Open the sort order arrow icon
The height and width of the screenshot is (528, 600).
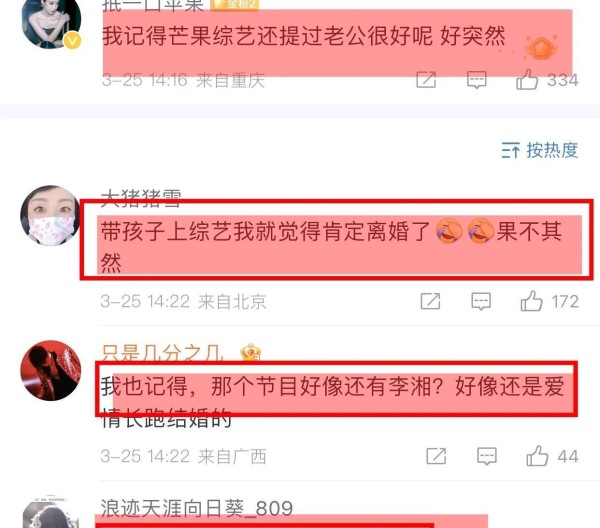[x=510, y=150]
